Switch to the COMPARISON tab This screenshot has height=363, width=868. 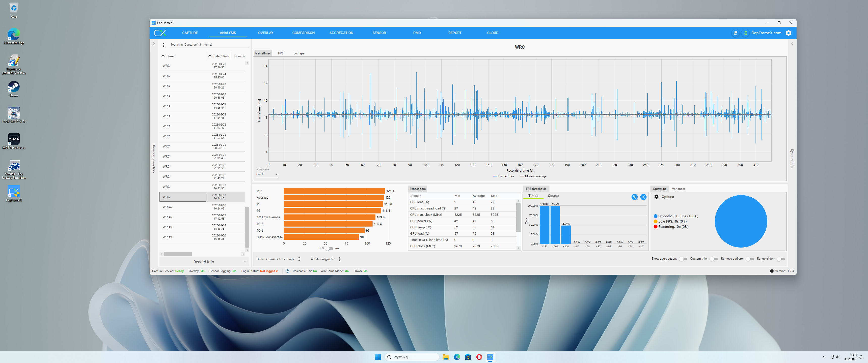303,33
